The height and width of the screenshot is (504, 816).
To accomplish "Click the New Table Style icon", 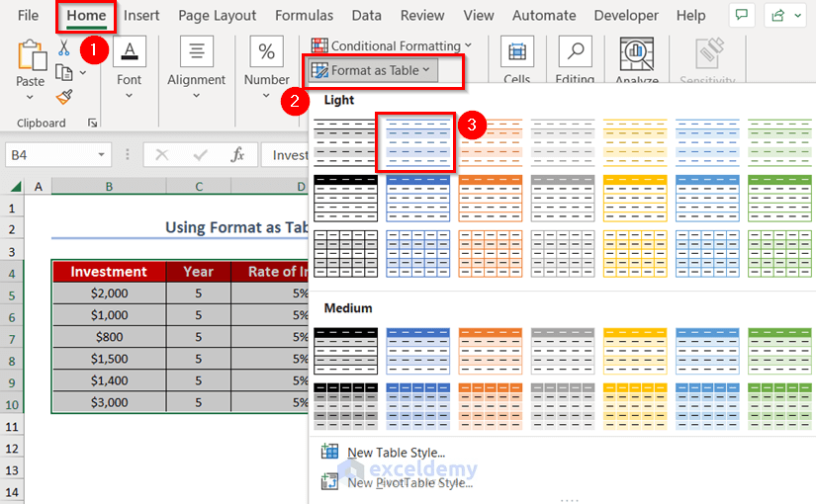I will (x=329, y=452).
